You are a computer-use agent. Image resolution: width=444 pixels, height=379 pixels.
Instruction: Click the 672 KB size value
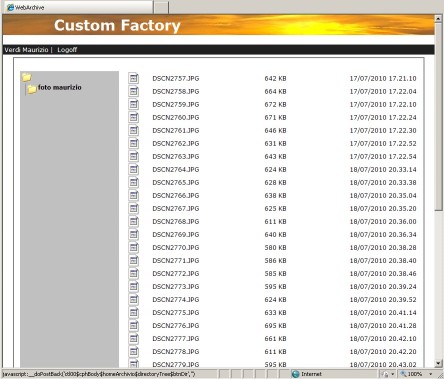[x=275, y=105]
